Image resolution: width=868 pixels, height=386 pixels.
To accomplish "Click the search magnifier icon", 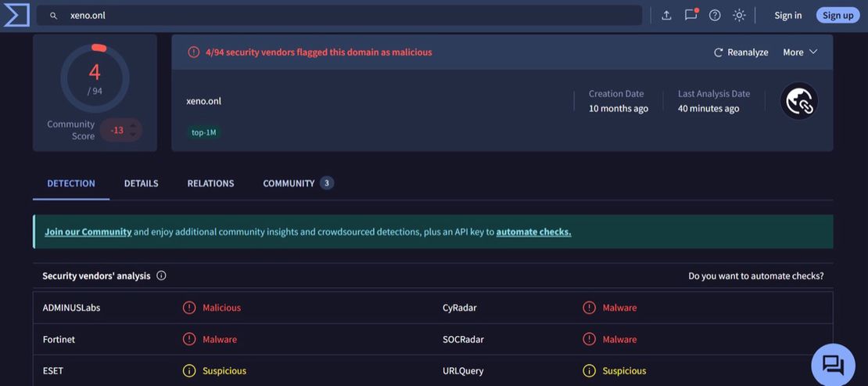I will click(54, 16).
